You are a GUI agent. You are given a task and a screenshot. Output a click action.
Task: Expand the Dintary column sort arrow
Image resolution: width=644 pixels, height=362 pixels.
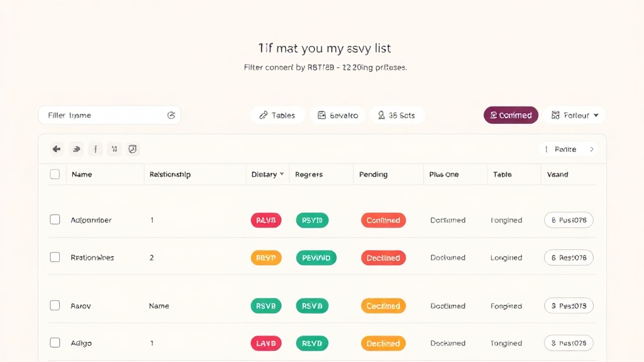point(282,174)
